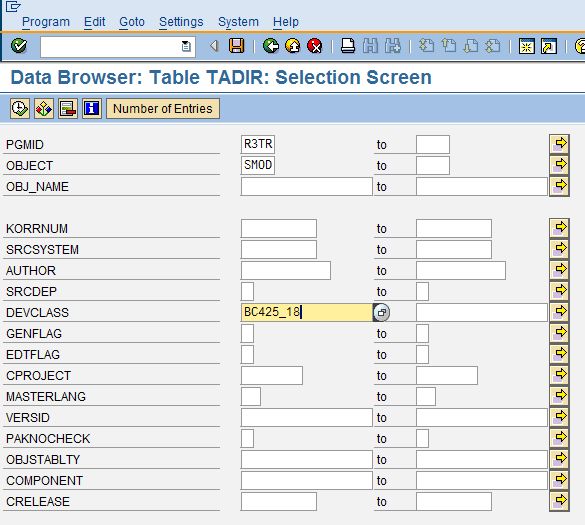Click the Execute clock icon
Image resolution: width=585 pixels, height=525 pixels.
click(x=20, y=109)
